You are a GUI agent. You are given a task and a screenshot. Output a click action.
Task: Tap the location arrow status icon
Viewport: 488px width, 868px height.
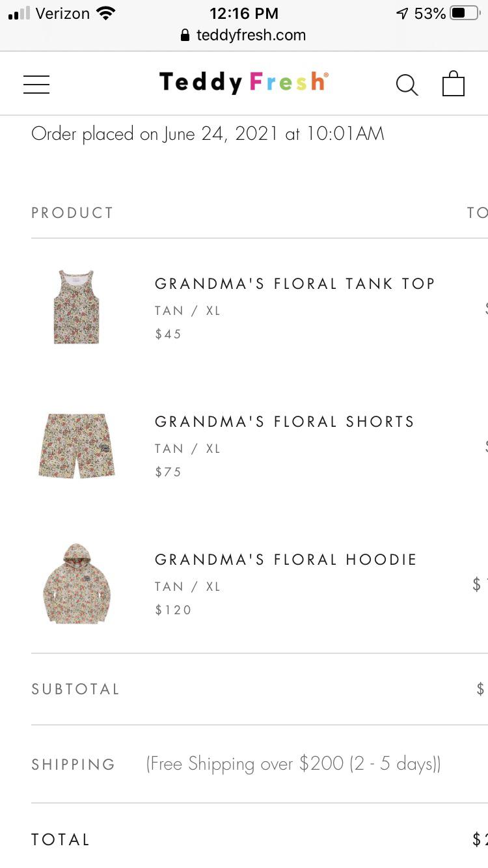click(402, 13)
